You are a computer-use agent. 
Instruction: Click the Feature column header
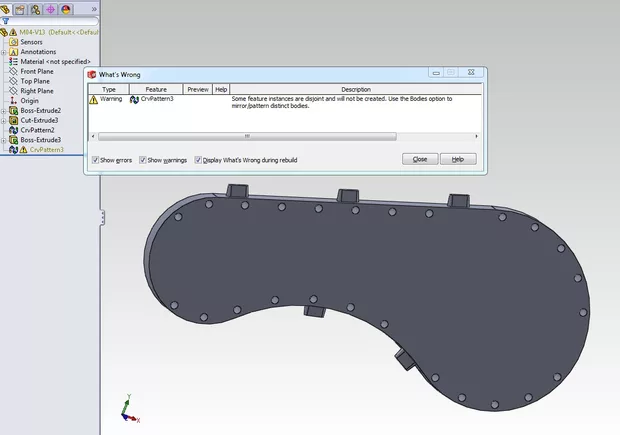coord(155,89)
